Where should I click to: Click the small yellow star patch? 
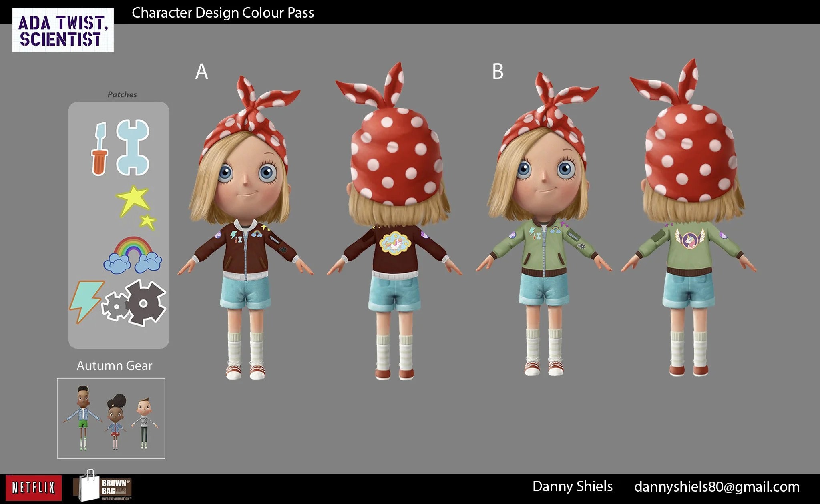tap(147, 221)
